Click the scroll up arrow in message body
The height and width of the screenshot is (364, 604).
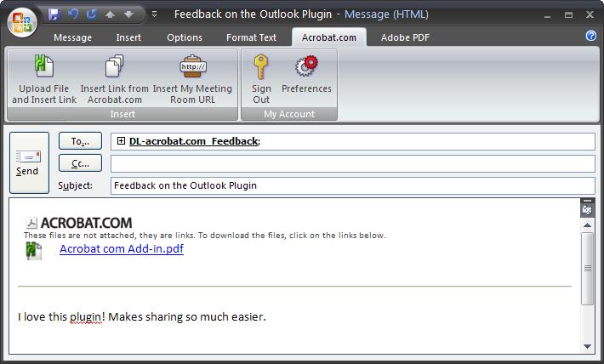588,225
